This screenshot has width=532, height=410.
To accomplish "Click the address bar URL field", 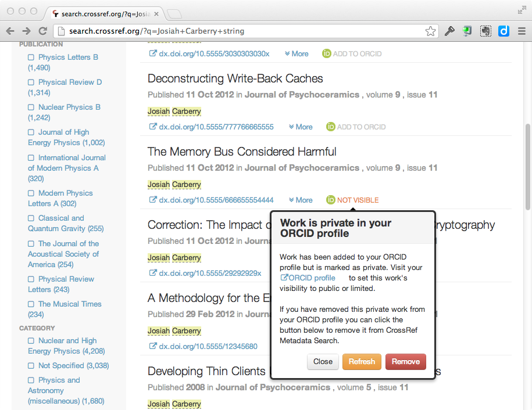I will 244,31.
